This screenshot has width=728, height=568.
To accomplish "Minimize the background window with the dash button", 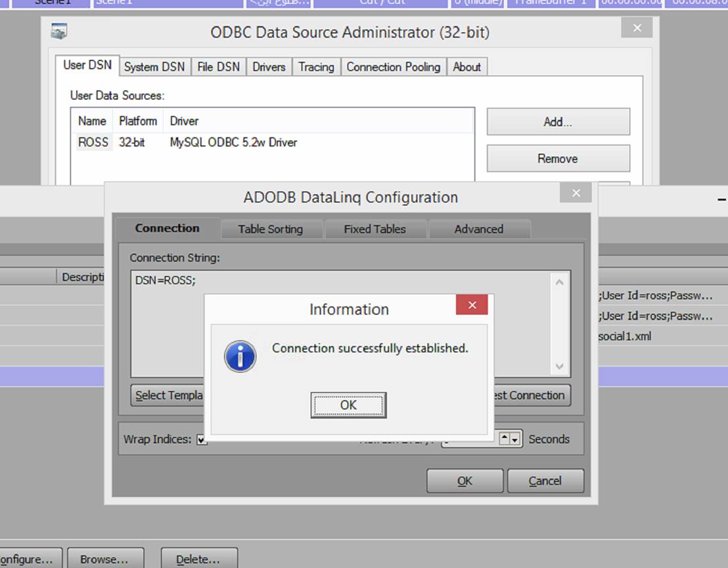I will coord(721,200).
